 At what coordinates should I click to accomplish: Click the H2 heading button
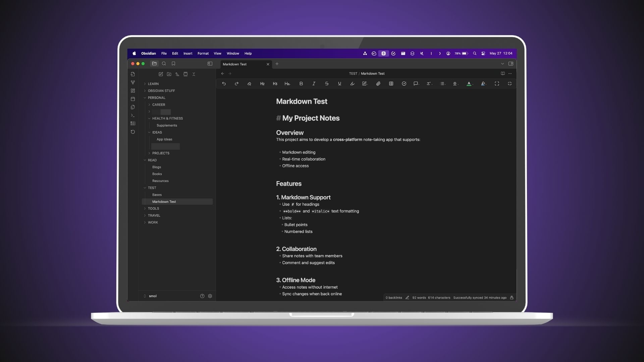(262, 84)
